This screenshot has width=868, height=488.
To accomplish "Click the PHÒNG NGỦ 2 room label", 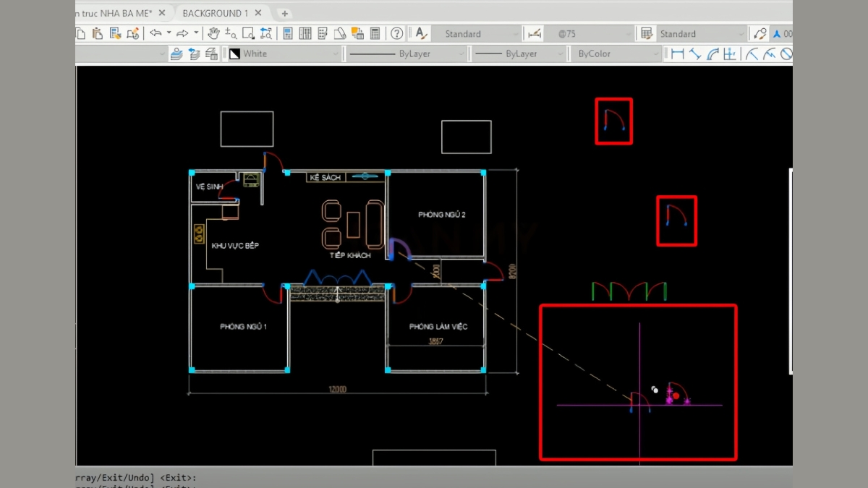I will [442, 215].
